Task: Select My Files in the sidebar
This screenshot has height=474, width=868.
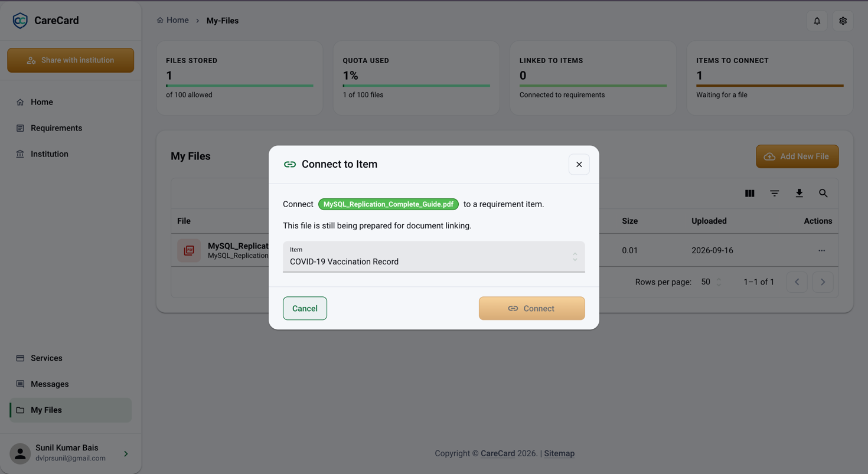Action: (x=71, y=410)
